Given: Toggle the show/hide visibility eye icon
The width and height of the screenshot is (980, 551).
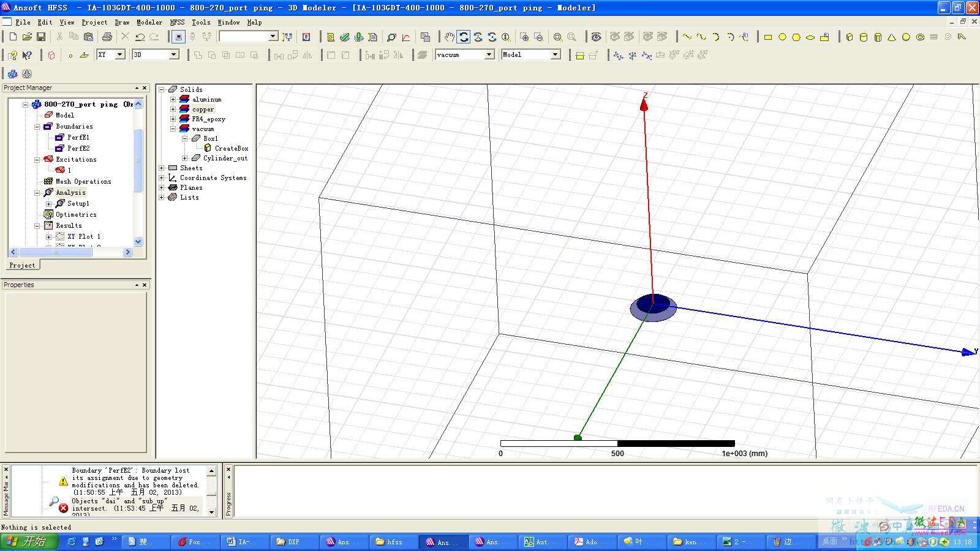Looking at the screenshot, I should pos(596,37).
